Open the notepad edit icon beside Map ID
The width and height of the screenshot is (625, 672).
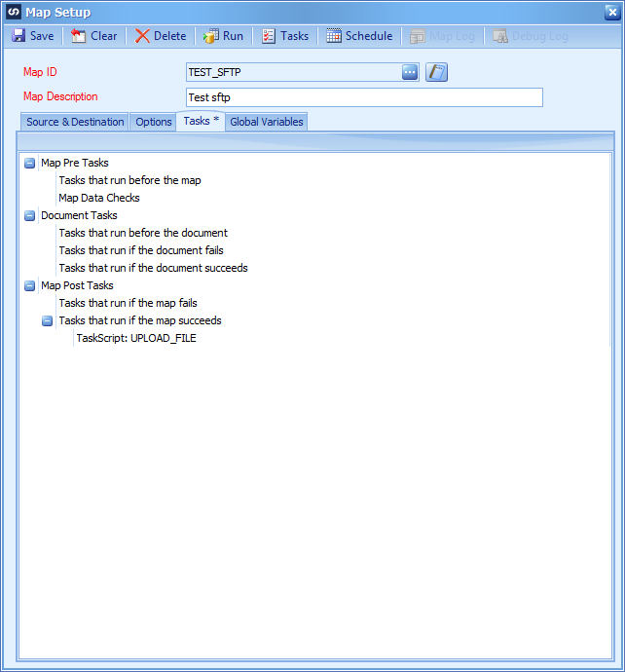pyautogui.click(x=436, y=72)
